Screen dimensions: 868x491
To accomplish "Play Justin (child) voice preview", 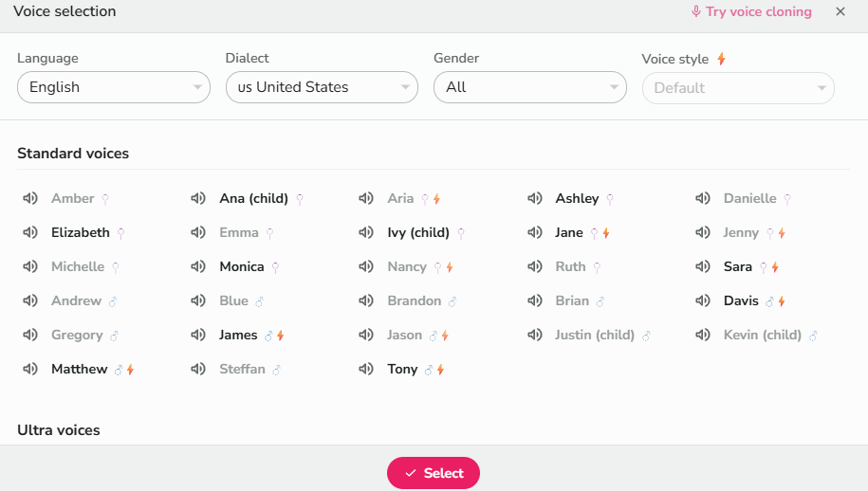I will point(535,335).
